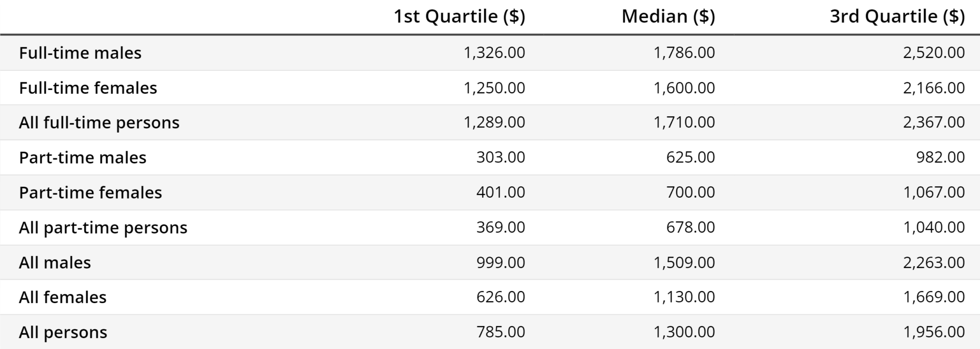This screenshot has height=349, width=980.
Task: Click All persons median value 1,300.00
Action: click(684, 332)
